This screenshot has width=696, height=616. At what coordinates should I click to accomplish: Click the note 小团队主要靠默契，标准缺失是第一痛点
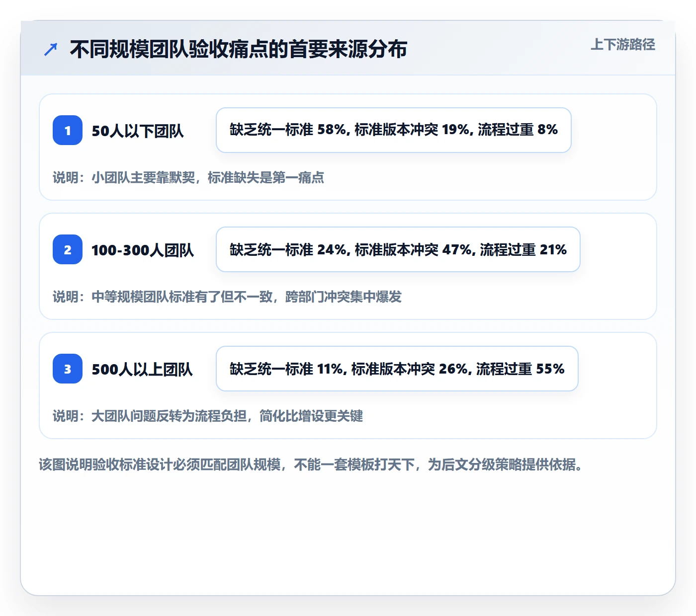(x=188, y=177)
